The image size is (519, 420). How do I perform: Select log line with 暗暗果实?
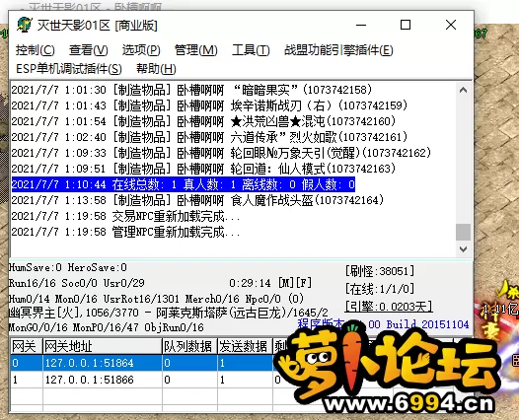[191, 90]
